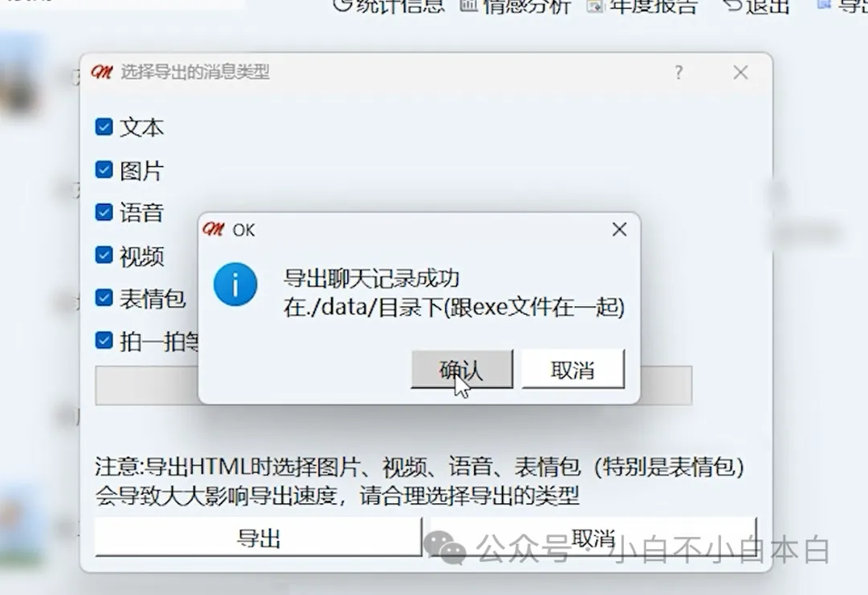Open 情感分析 in the top toolbar

515,6
